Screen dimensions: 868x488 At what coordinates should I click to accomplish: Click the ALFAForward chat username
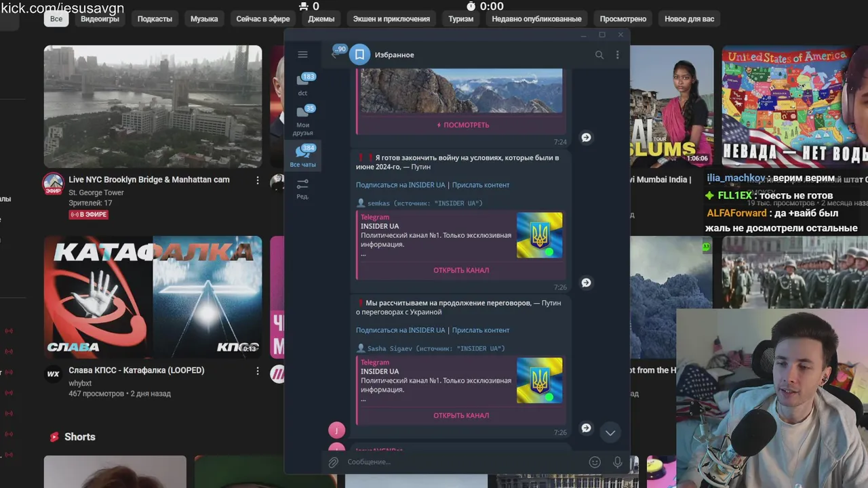736,213
